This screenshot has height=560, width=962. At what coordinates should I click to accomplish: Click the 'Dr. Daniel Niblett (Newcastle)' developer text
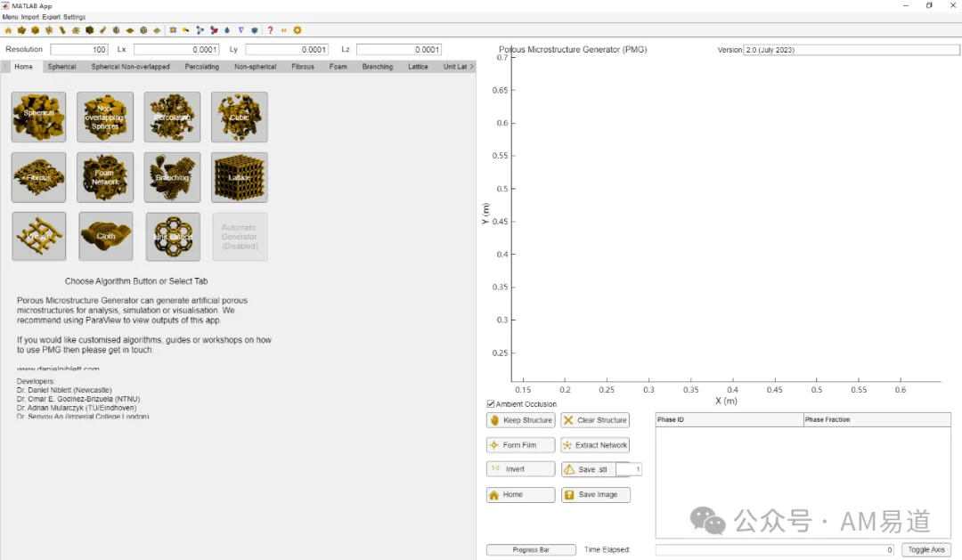click(x=64, y=389)
